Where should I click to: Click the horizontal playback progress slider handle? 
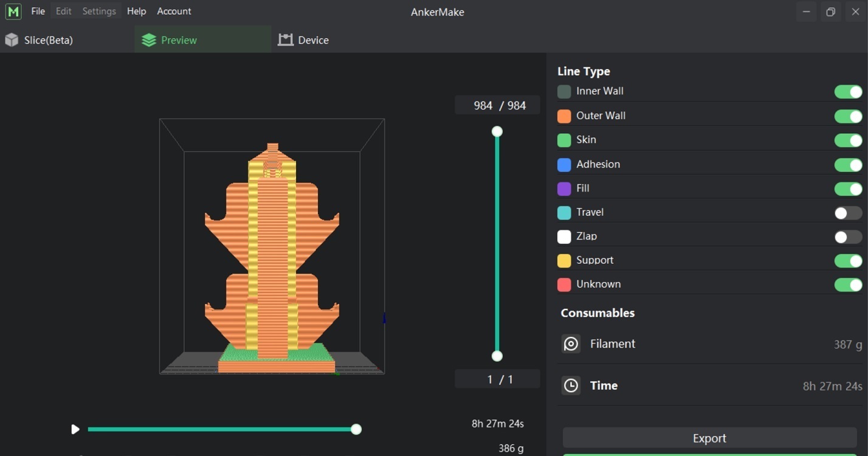point(356,429)
